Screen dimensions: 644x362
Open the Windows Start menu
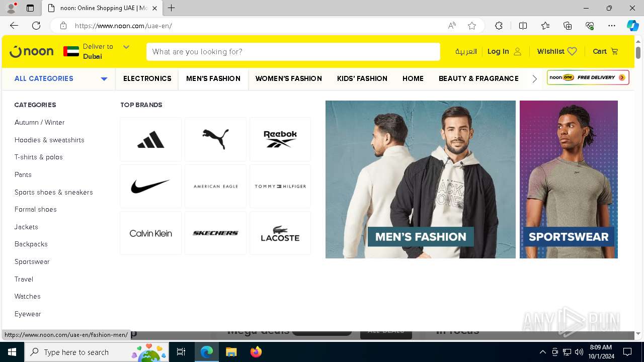point(12,352)
